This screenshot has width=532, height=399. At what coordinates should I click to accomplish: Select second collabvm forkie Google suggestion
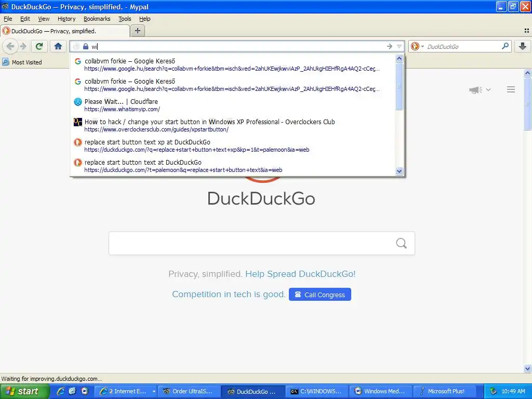[233, 85]
